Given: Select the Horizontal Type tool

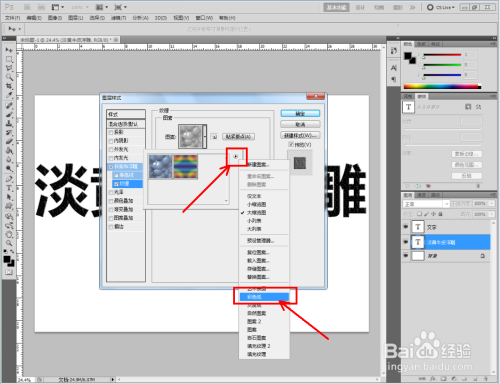Looking at the screenshot, I should (9, 188).
